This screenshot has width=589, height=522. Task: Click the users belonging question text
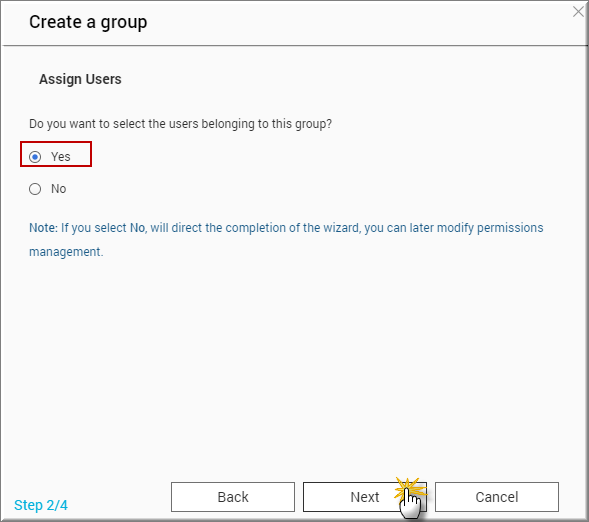point(180,124)
